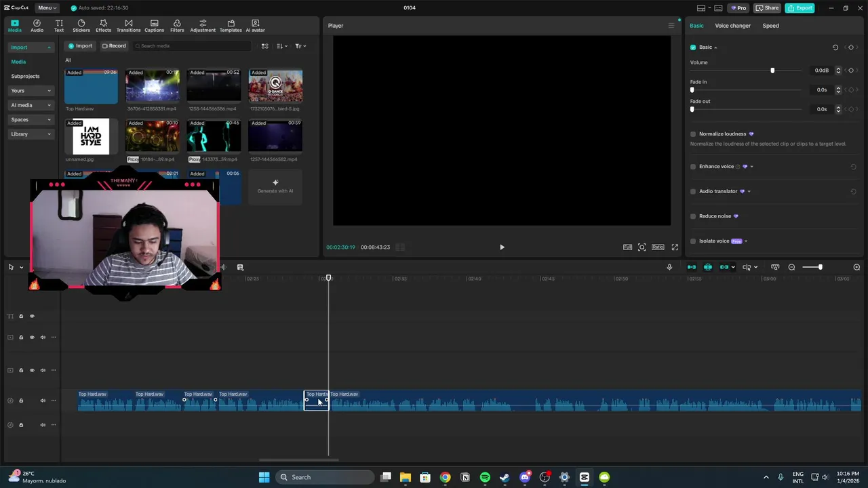Expand the Yours sidebar section

(31, 91)
